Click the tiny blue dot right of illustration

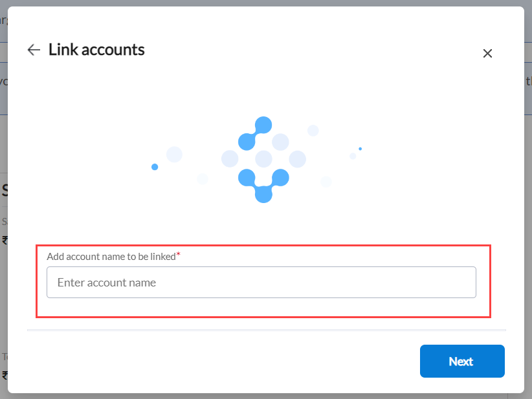360,149
